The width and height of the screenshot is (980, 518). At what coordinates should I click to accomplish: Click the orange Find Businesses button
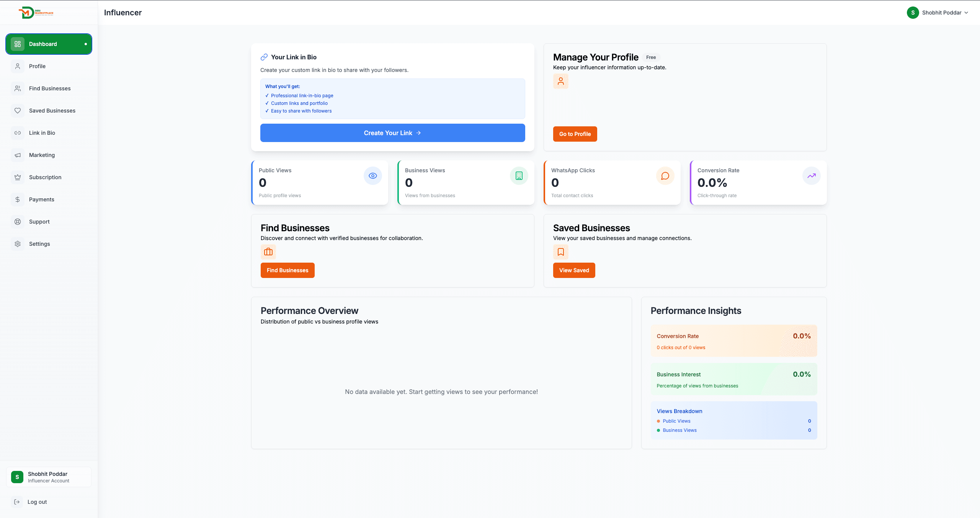pyautogui.click(x=287, y=270)
